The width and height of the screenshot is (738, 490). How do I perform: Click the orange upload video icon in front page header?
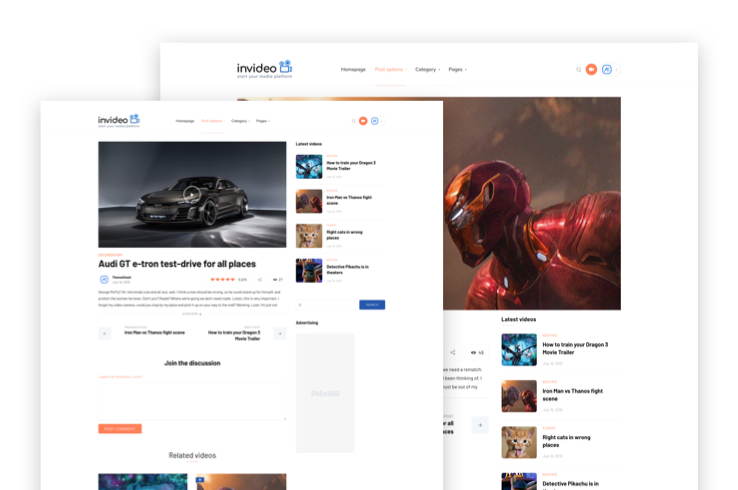363,121
